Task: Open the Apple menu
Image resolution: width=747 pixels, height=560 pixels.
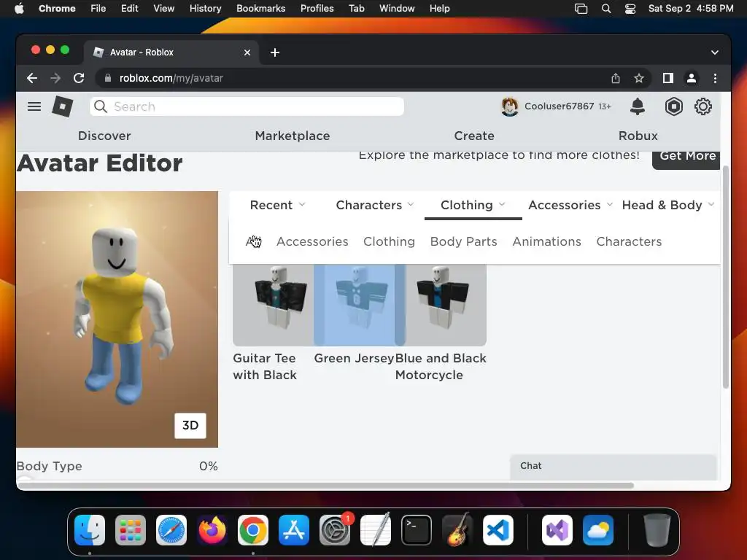Action: [19, 9]
